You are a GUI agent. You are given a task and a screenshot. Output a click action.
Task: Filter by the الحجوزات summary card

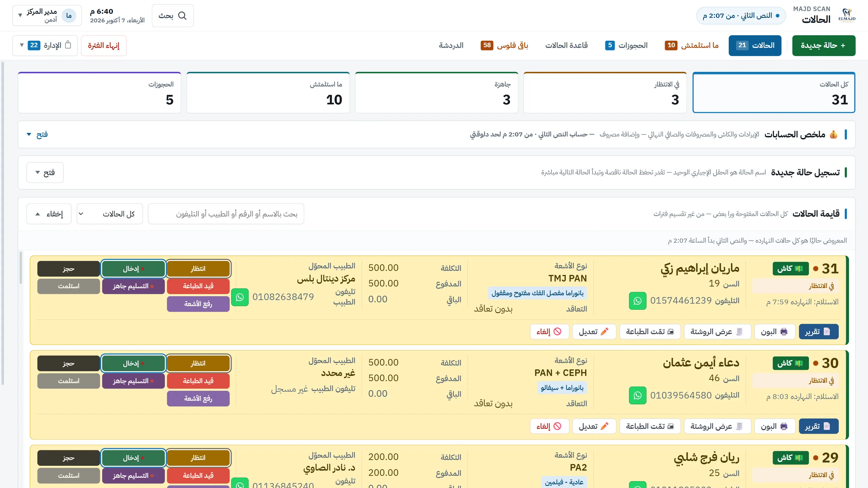[x=99, y=93]
